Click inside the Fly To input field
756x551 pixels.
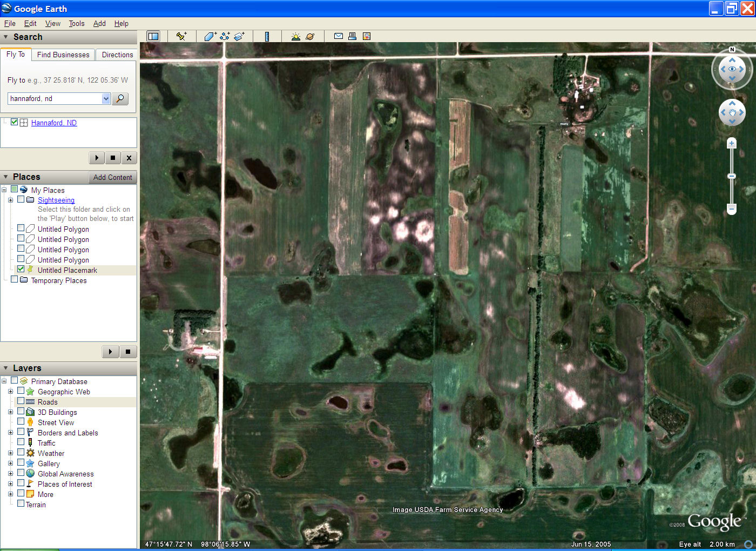[x=55, y=98]
